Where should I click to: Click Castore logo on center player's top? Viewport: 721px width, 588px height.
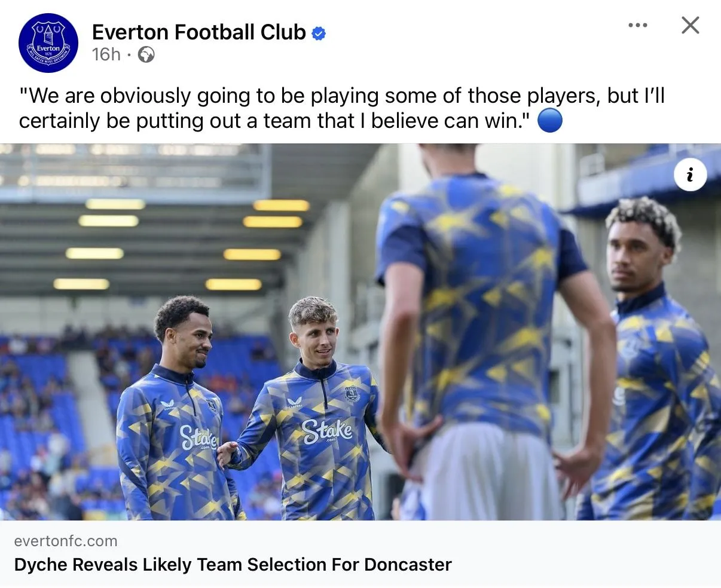tap(294, 403)
